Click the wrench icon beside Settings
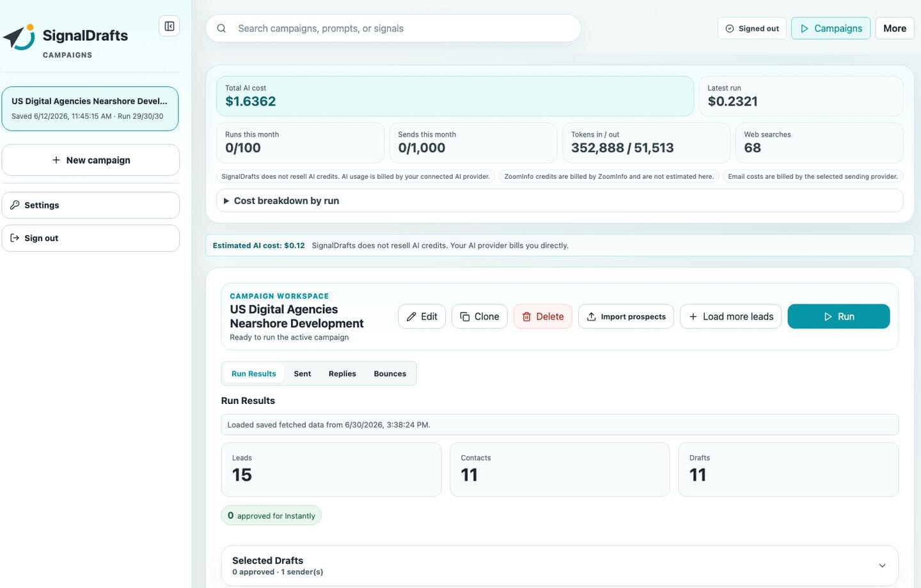 [x=15, y=205]
